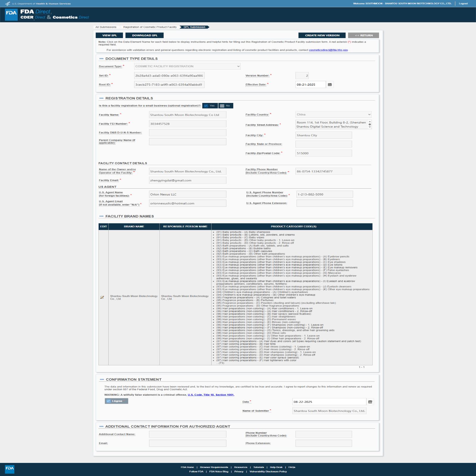
Task: Select the SPL Submission breadcrumb
Action: [194, 27]
